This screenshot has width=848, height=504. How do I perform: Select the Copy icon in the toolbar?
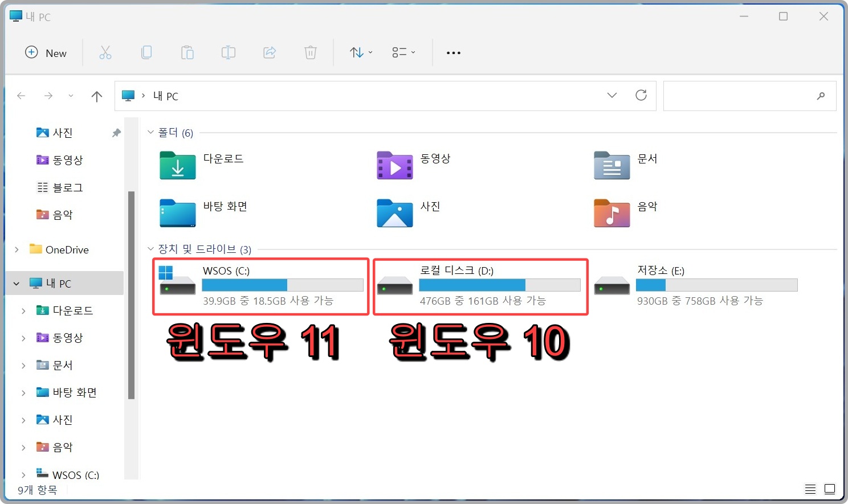coord(146,52)
